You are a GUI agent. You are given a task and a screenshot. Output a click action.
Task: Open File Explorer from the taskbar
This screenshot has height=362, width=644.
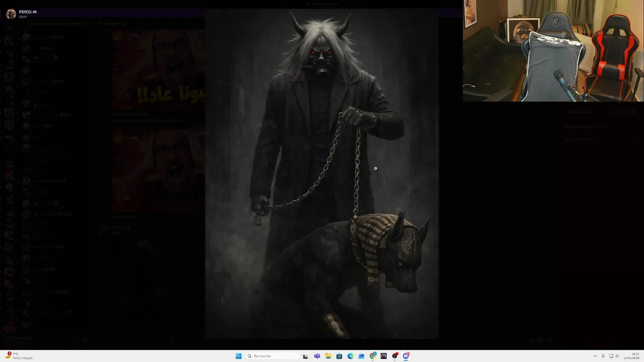328,356
